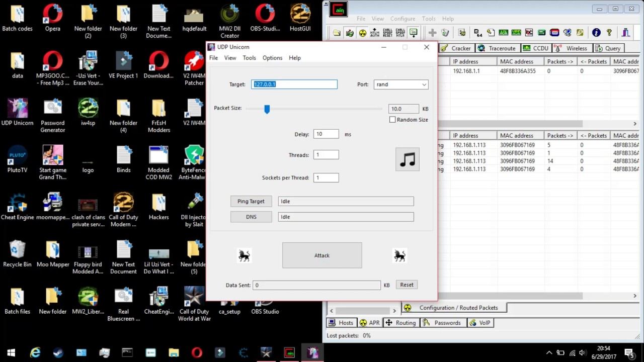The height and width of the screenshot is (362, 644).
Task: Toggle the yellow radioactive APR icon in the toolbar
Action: tap(362, 33)
